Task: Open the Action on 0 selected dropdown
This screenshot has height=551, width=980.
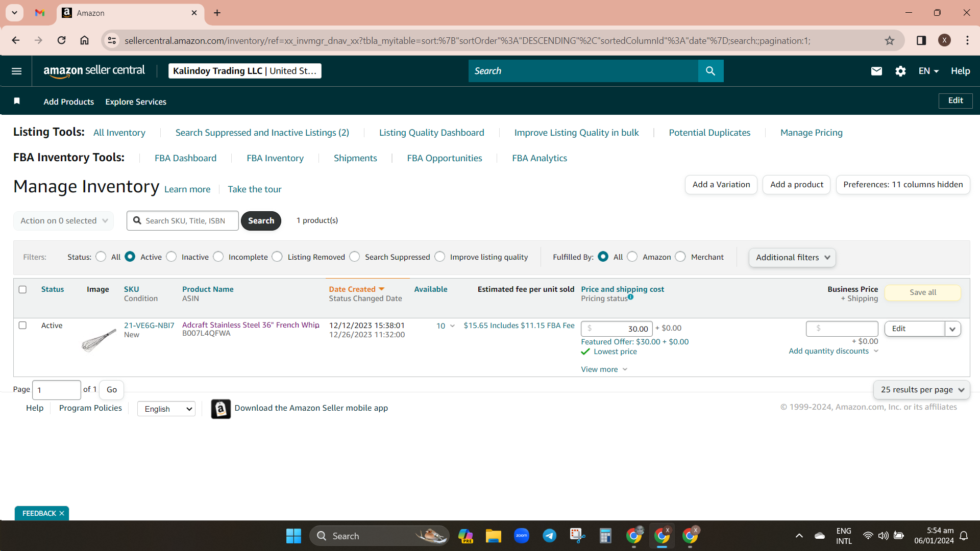Action: (64, 221)
